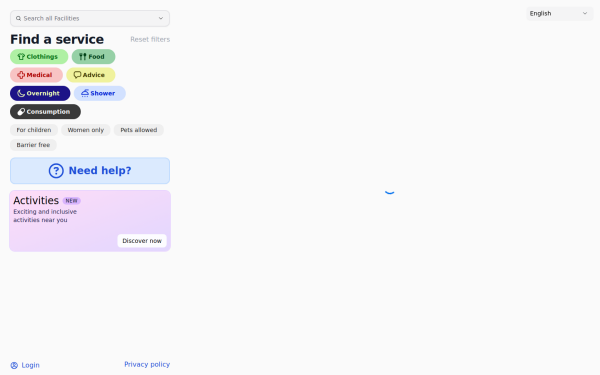Focus the Search all Facilities field
Image resolution: width=600 pixels, height=375 pixels.
[90, 18]
